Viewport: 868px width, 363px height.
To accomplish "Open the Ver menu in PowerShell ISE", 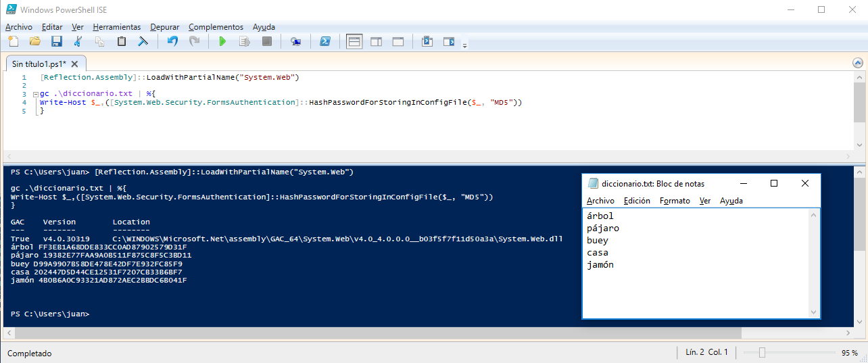I will 78,27.
